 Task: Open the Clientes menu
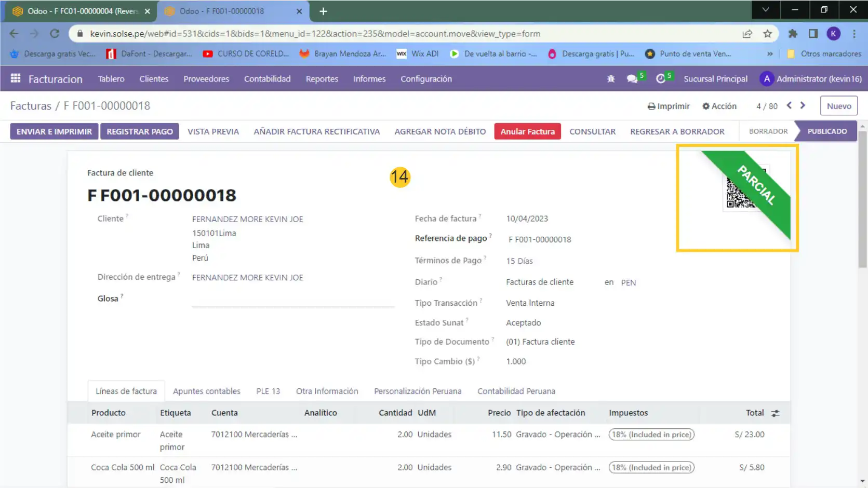(x=154, y=79)
